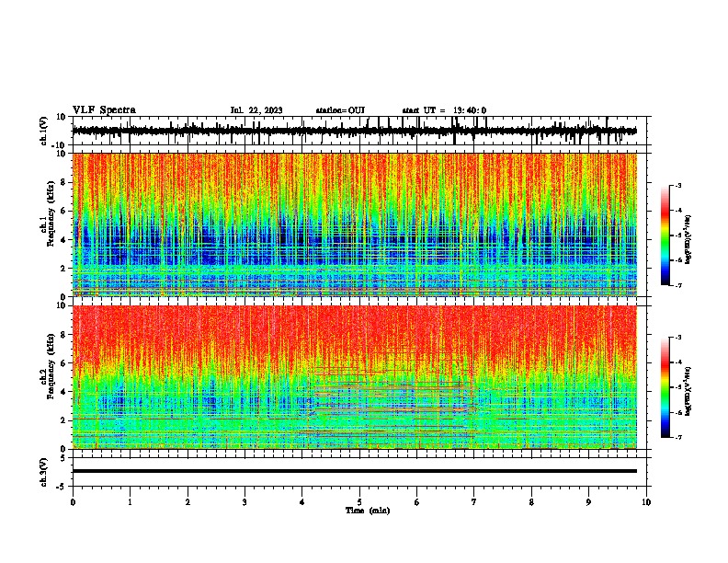The image size is (728, 563).
Task: Click time axis tick label "5"
Action: (359, 502)
